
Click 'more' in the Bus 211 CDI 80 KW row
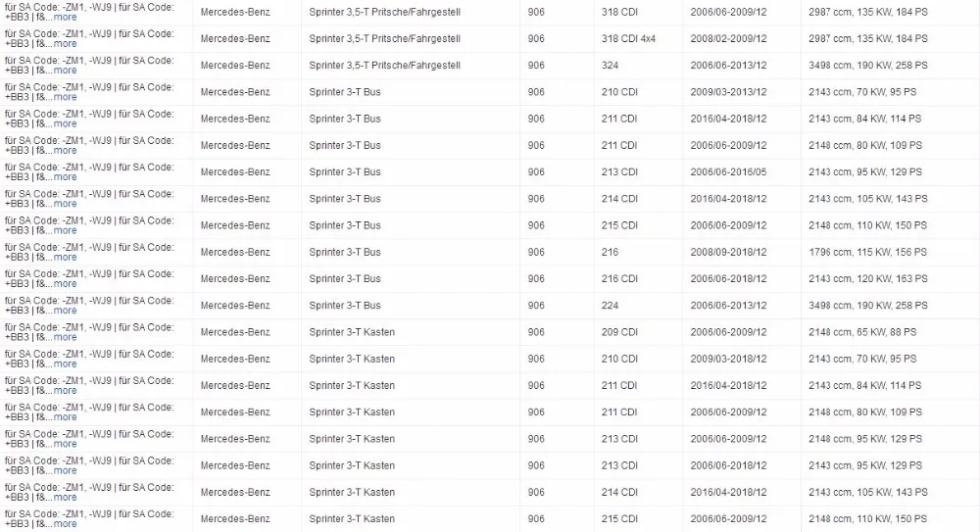[x=65, y=151]
